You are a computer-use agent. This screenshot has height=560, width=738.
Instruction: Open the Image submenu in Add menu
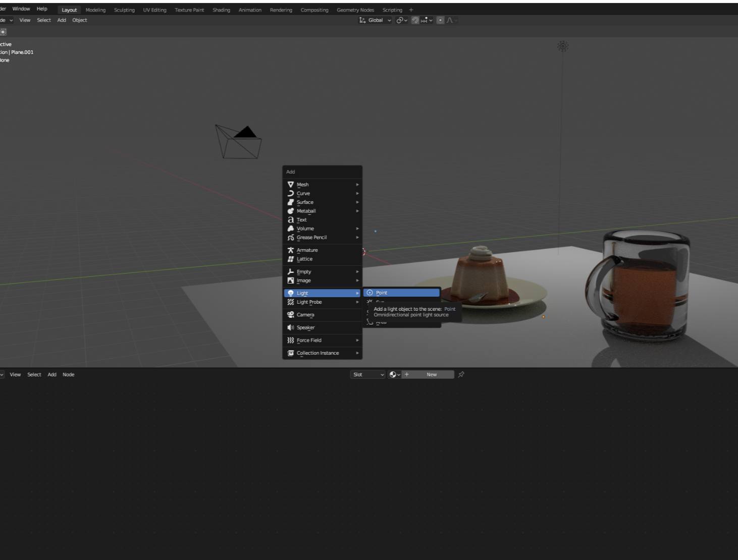tap(322, 281)
